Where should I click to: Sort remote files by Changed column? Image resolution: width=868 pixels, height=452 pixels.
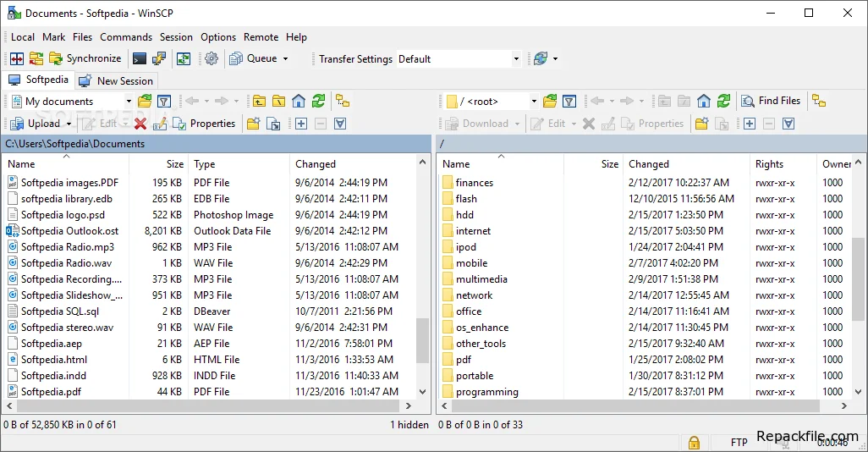tap(686, 164)
